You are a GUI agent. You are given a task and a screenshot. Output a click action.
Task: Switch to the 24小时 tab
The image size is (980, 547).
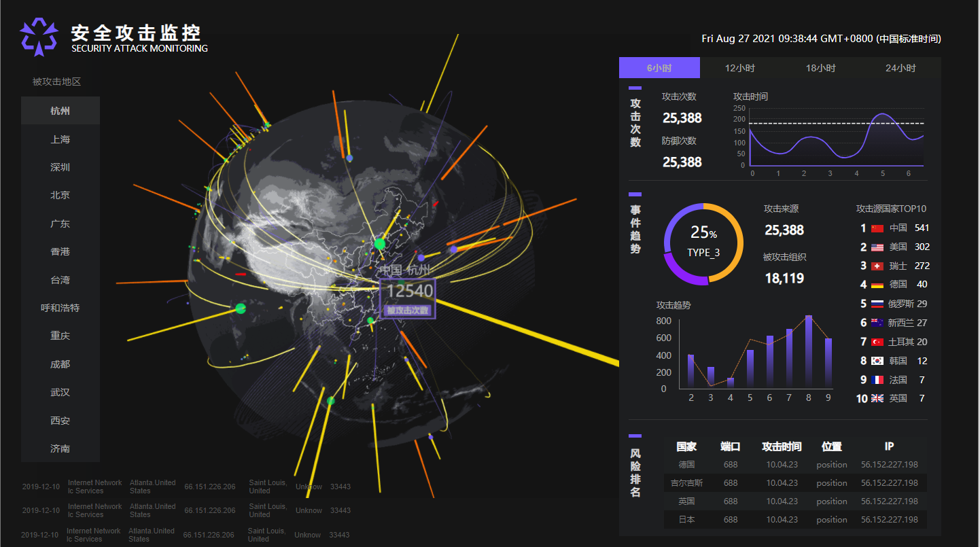coord(900,68)
